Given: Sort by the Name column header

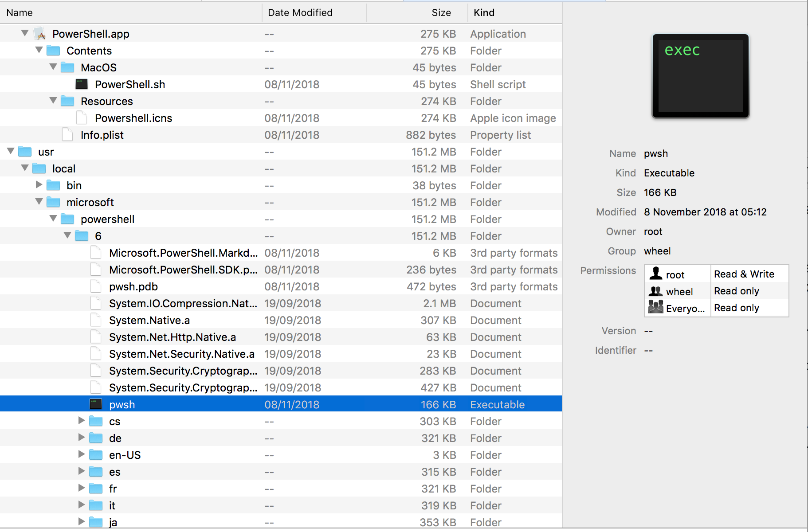Looking at the screenshot, I should (x=131, y=12).
